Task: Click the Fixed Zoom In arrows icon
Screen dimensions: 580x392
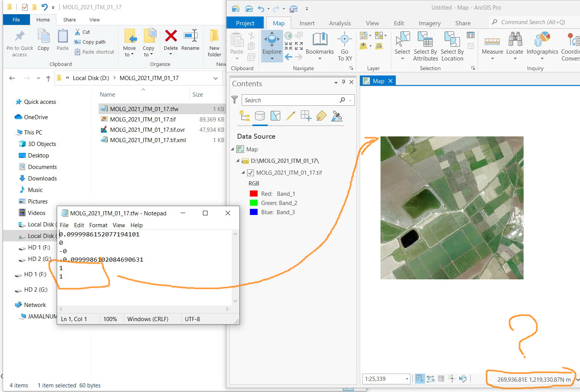Action: click(x=288, y=46)
